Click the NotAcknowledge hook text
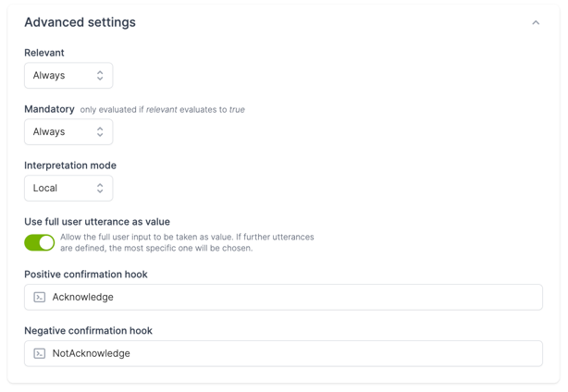 coord(92,353)
